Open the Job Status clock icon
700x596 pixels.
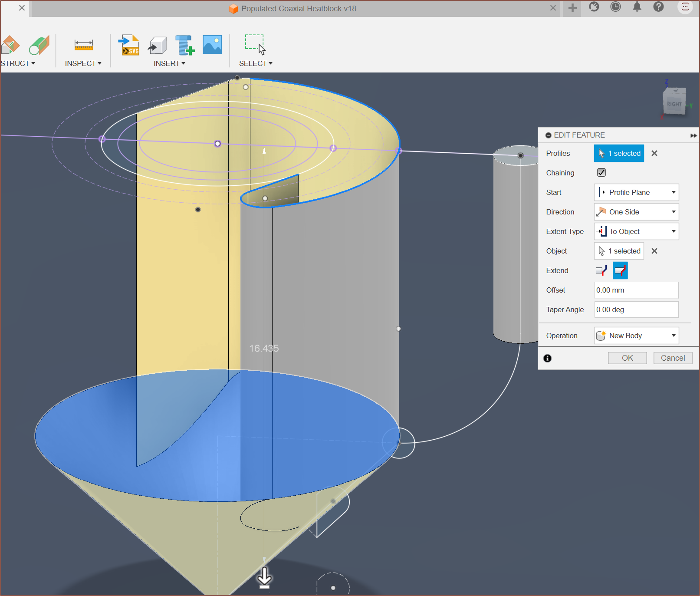[615, 7]
